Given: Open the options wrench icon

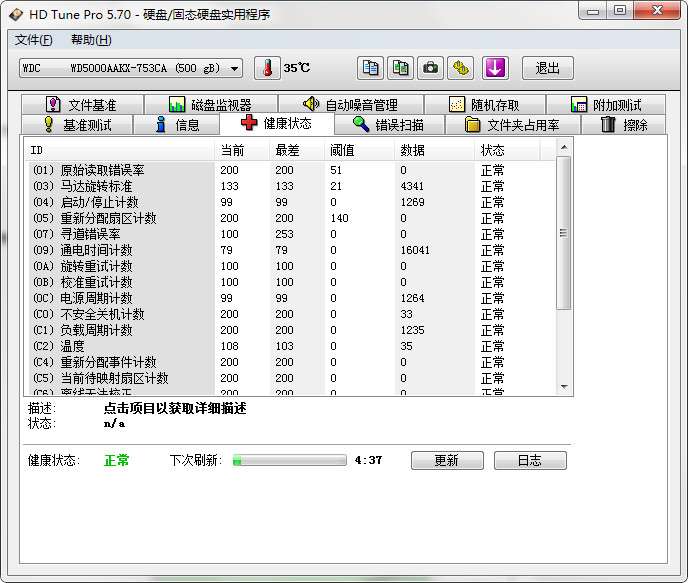Looking at the screenshot, I should [x=460, y=68].
